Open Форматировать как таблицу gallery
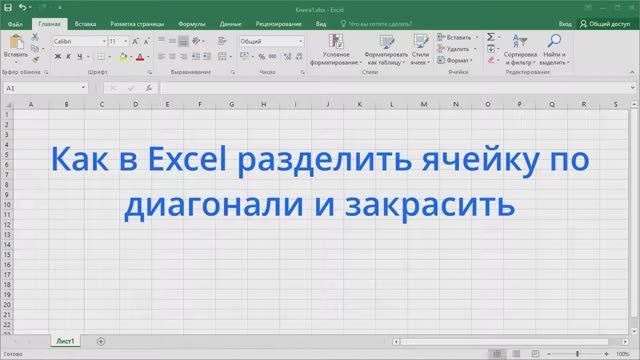Screen dimensions: 640x360 pos(386,49)
